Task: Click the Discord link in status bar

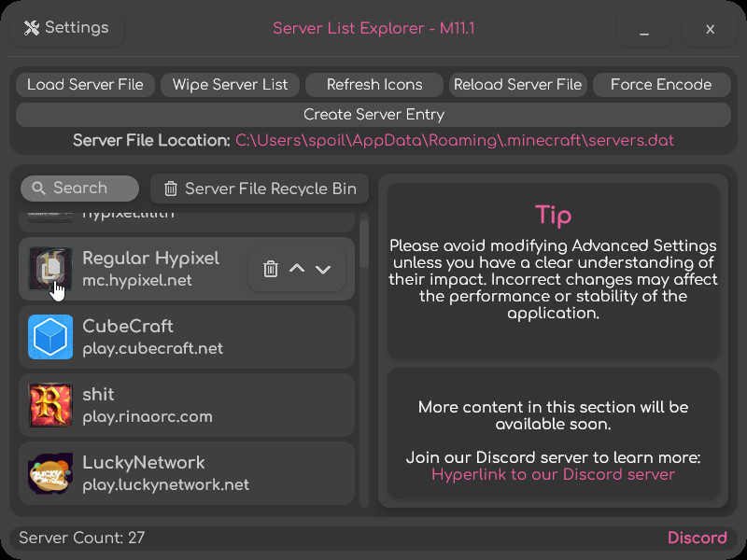Action: [697, 538]
